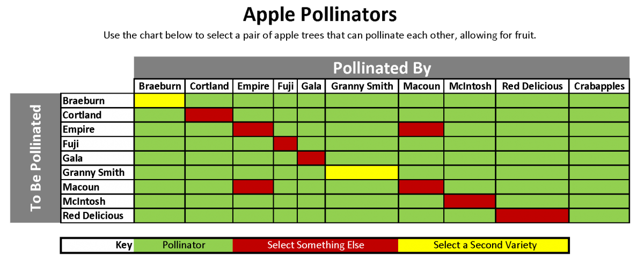Click the Crabapples column header
This screenshot has height=264, width=644.
coord(599,86)
